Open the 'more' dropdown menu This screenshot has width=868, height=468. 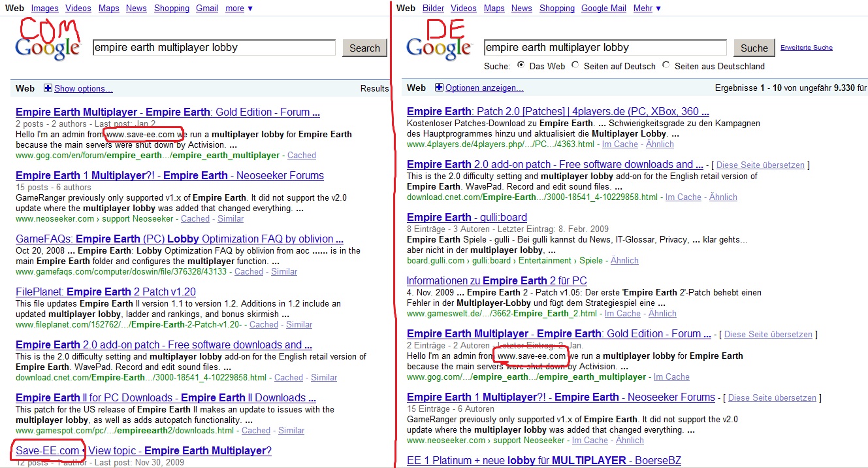(238, 8)
